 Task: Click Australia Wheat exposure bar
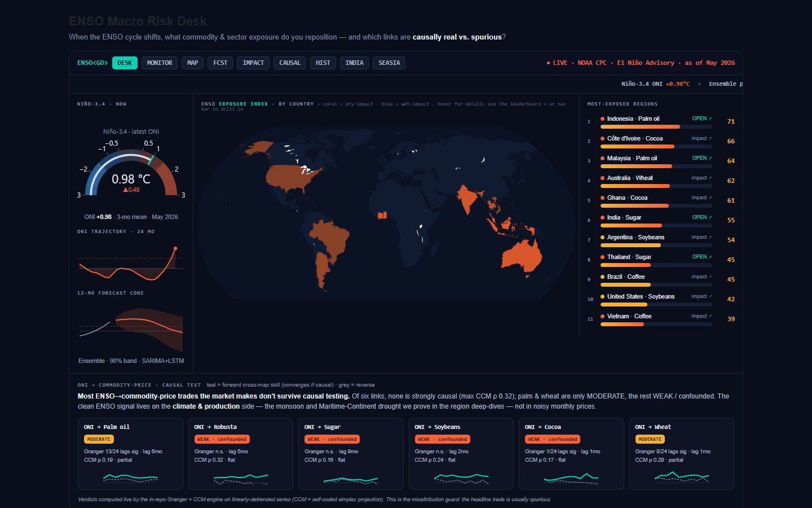[x=656, y=186]
